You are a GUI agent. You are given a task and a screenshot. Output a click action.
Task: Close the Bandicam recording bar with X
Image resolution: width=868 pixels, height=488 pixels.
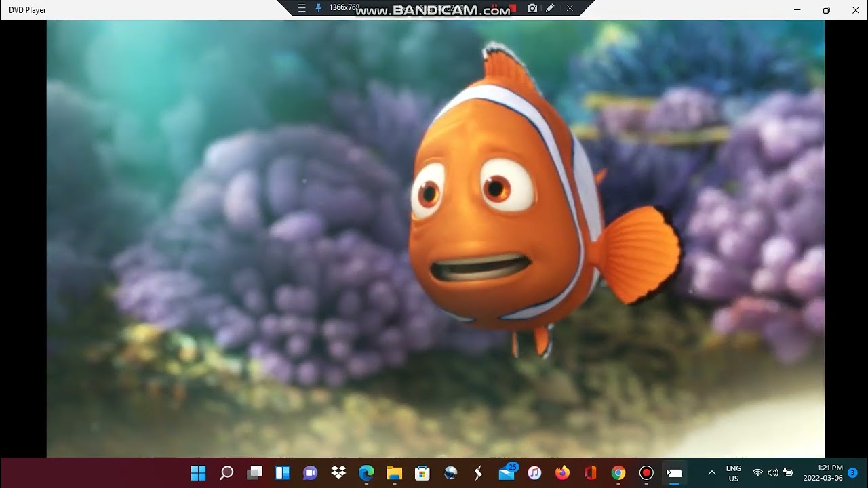tap(570, 8)
